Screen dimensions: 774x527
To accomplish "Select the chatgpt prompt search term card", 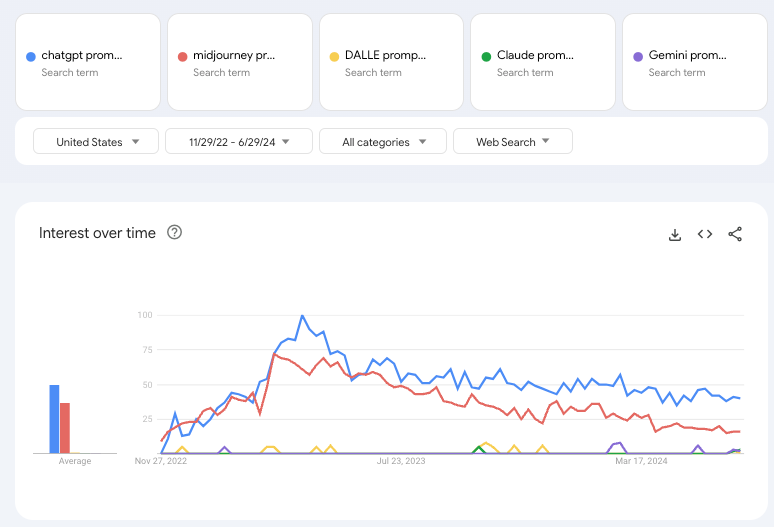I will click(x=88, y=62).
